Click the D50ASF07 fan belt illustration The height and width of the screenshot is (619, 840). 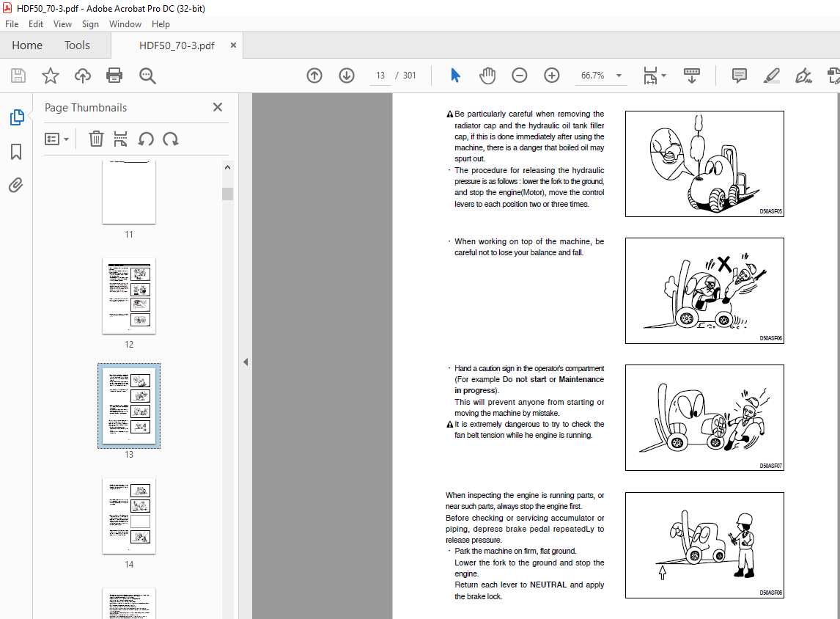pyautogui.click(x=704, y=418)
